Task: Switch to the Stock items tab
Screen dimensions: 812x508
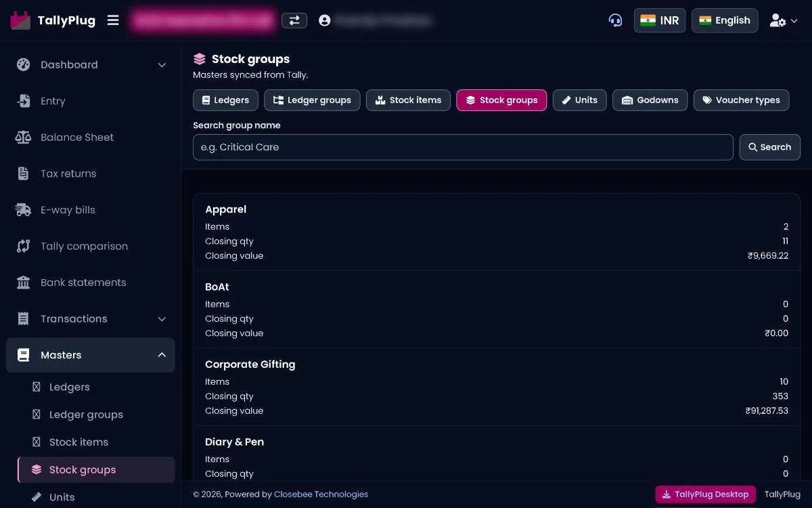Action: [408, 100]
